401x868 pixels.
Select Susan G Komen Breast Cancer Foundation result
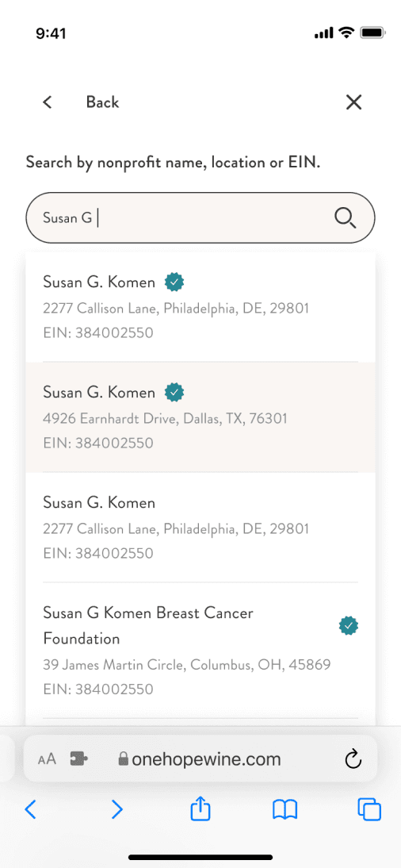click(200, 651)
